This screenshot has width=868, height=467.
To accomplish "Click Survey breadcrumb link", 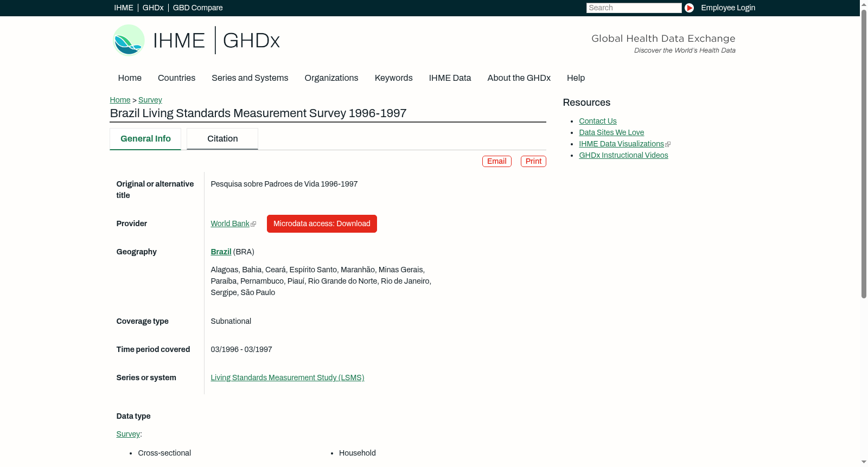I will (150, 100).
